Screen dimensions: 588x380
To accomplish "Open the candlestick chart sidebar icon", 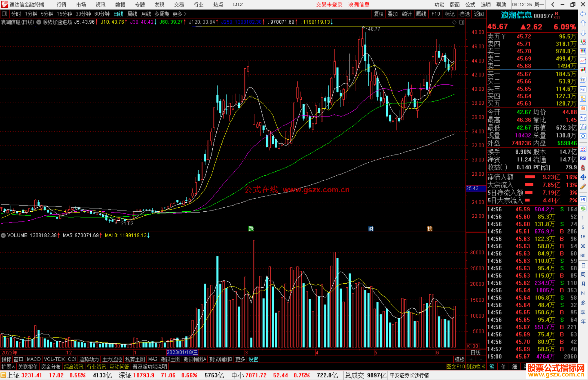I will [x=583, y=70].
